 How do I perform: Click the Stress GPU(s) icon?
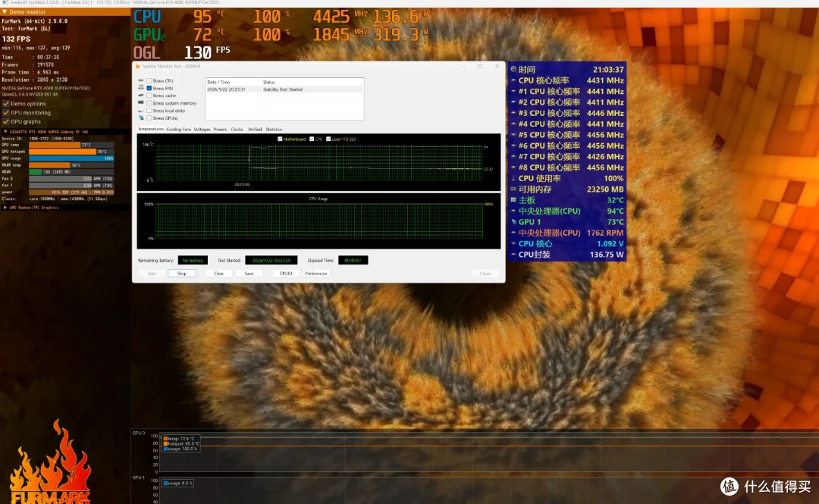(141, 118)
